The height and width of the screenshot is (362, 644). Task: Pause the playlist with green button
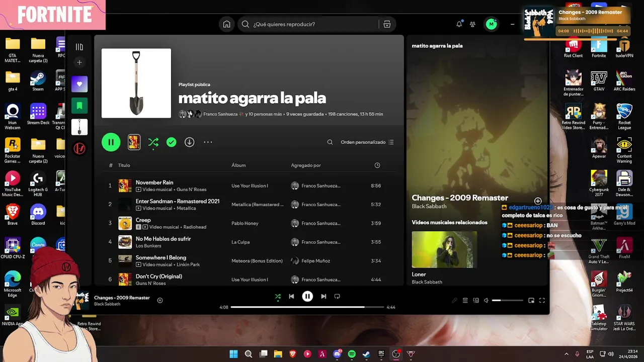pos(111,142)
